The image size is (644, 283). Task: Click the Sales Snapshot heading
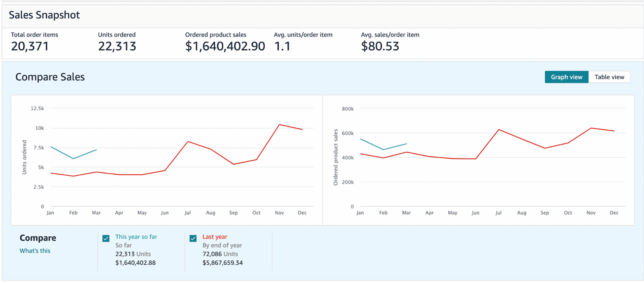[x=44, y=15]
